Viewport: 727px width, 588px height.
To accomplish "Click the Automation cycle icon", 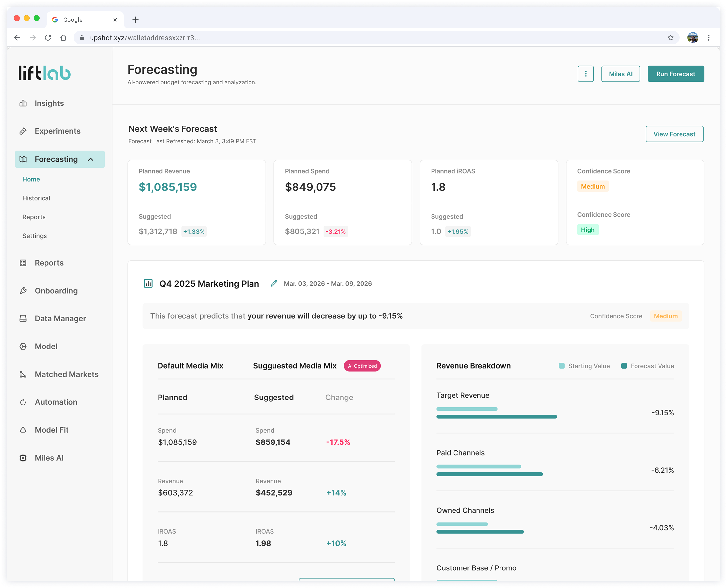I will [x=23, y=402].
